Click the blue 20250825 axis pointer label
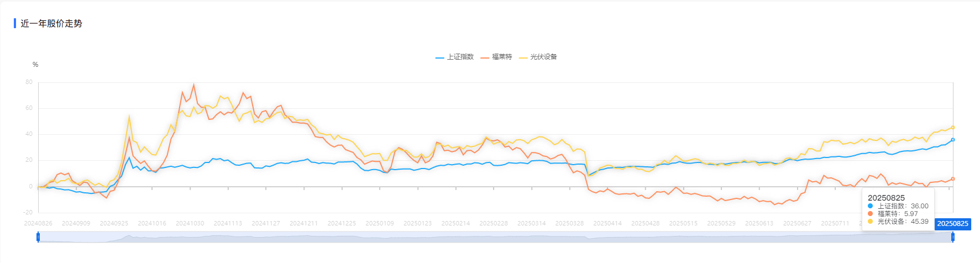 click(952, 224)
